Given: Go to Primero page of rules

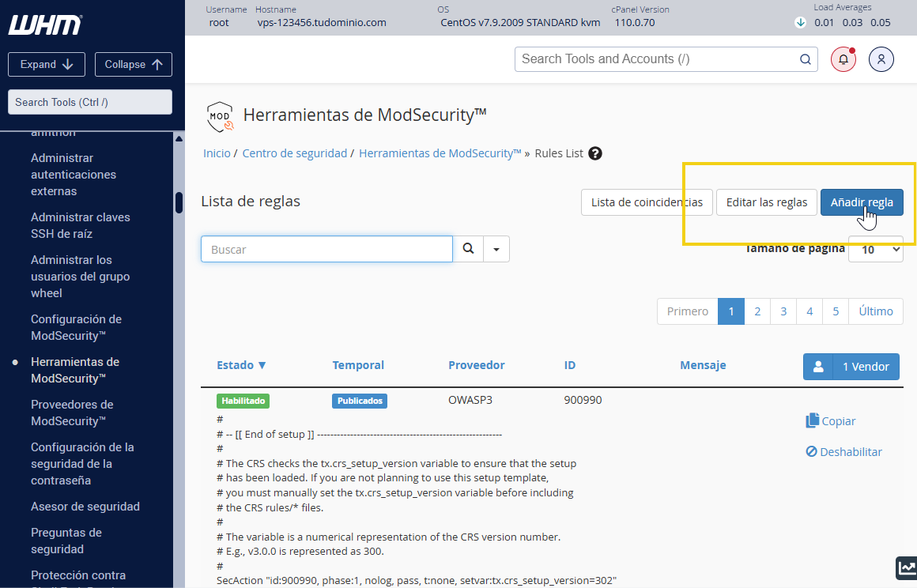Looking at the screenshot, I should click(688, 311).
